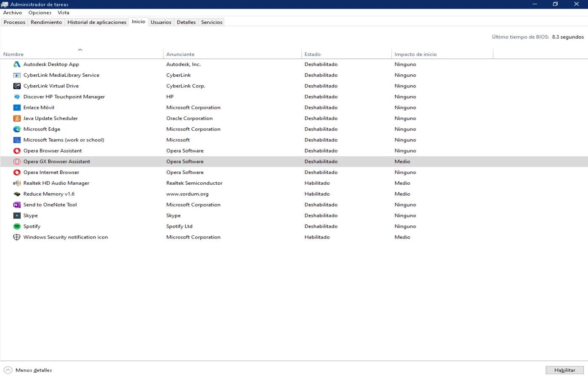Click the CyberLink MediaLibrary Service icon
The width and height of the screenshot is (588, 378).
point(17,75)
